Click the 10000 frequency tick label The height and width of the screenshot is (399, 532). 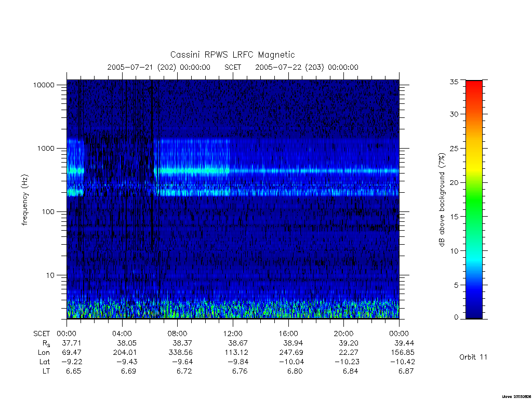coord(44,85)
